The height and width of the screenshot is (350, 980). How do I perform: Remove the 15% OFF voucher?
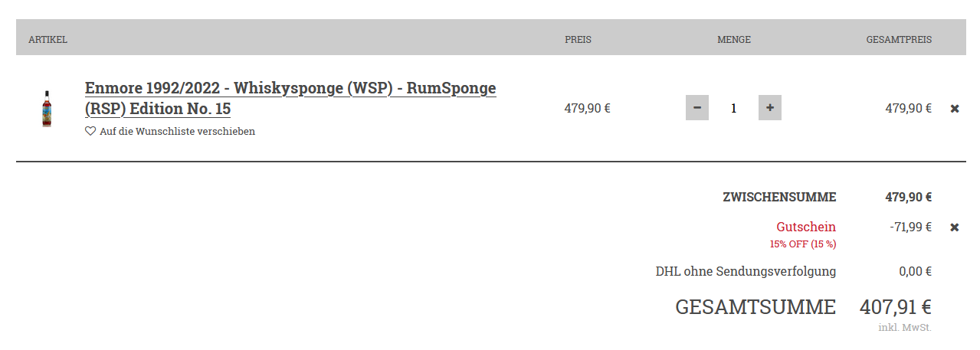coord(955,227)
